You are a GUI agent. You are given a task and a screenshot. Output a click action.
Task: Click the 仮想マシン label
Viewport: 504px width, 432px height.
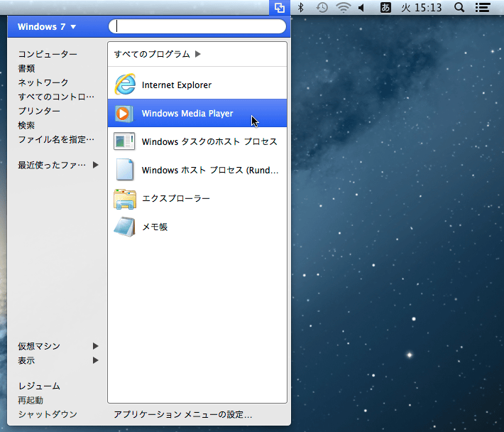[39, 346]
